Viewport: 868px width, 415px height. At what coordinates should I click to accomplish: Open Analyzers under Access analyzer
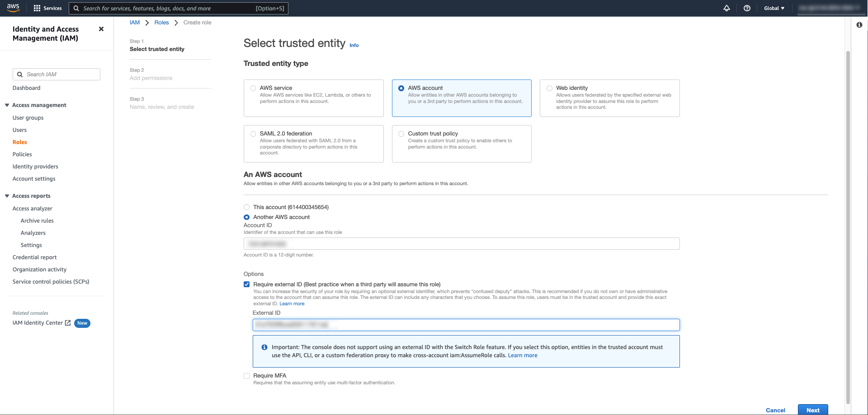click(33, 233)
